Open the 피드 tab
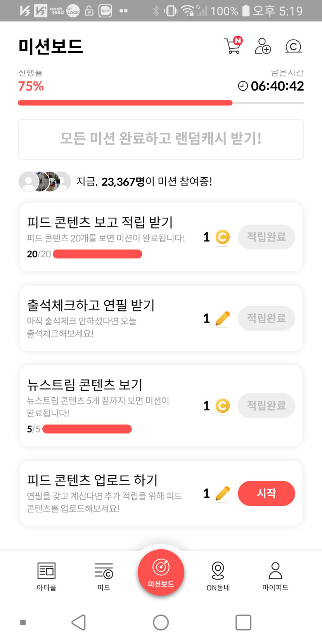Image resolution: width=322 pixels, height=644 pixels. coord(104,576)
